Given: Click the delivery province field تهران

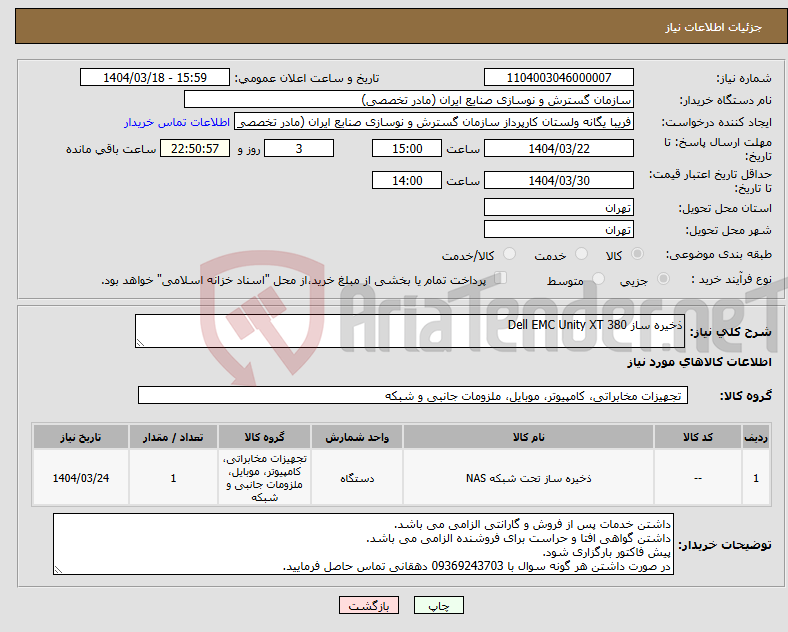Looking at the screenshot, I should 558,207.
